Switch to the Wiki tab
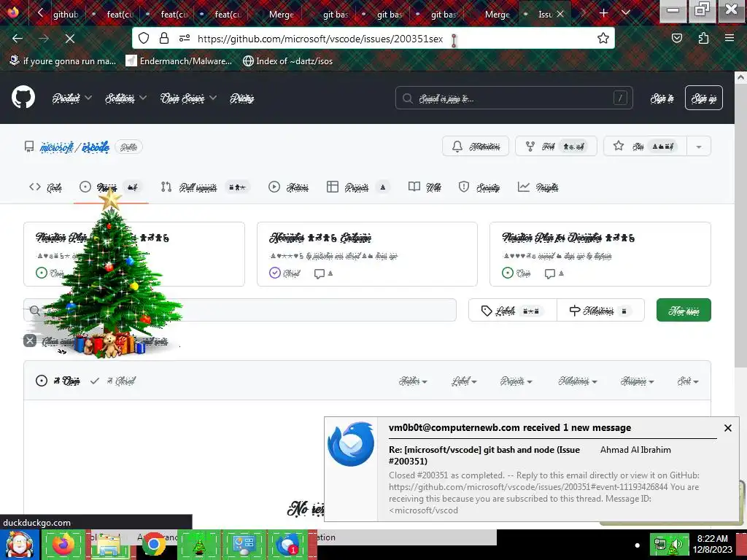Image resolution: width=747 pixels, height=560 pixels. click(425, 187)
